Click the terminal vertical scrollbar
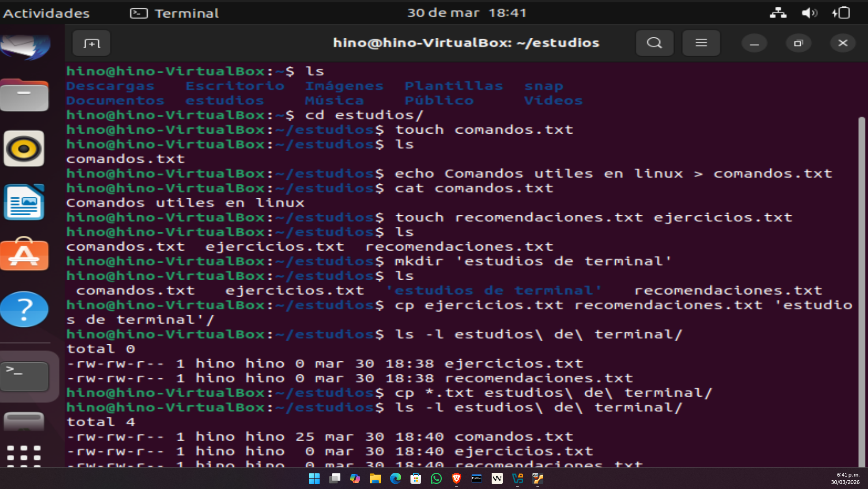The image size is (868, 489). [862, 291]
